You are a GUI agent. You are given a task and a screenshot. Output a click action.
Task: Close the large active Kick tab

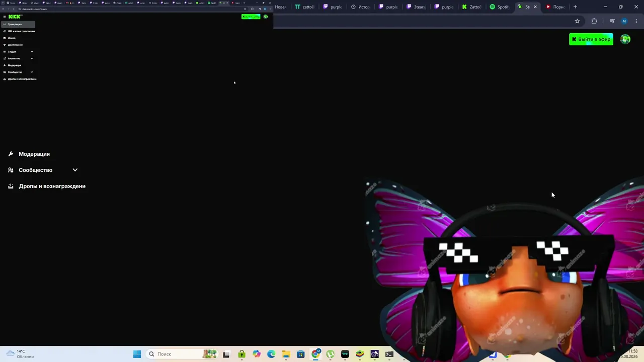point(535,7)
